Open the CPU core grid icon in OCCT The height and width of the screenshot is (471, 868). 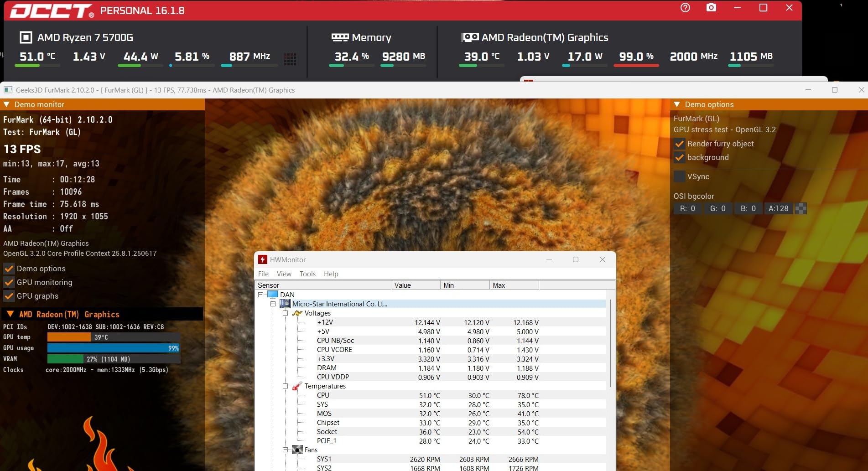pos(290,59)
